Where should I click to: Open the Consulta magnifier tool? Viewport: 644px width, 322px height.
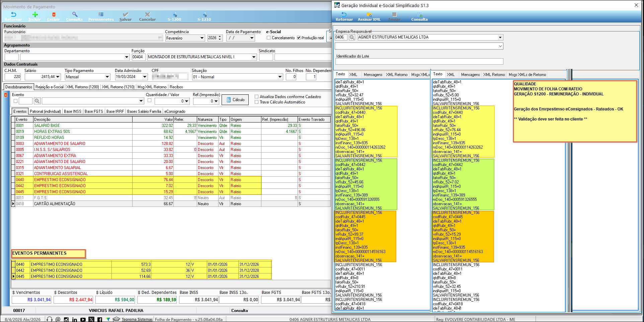coord(75,15)
